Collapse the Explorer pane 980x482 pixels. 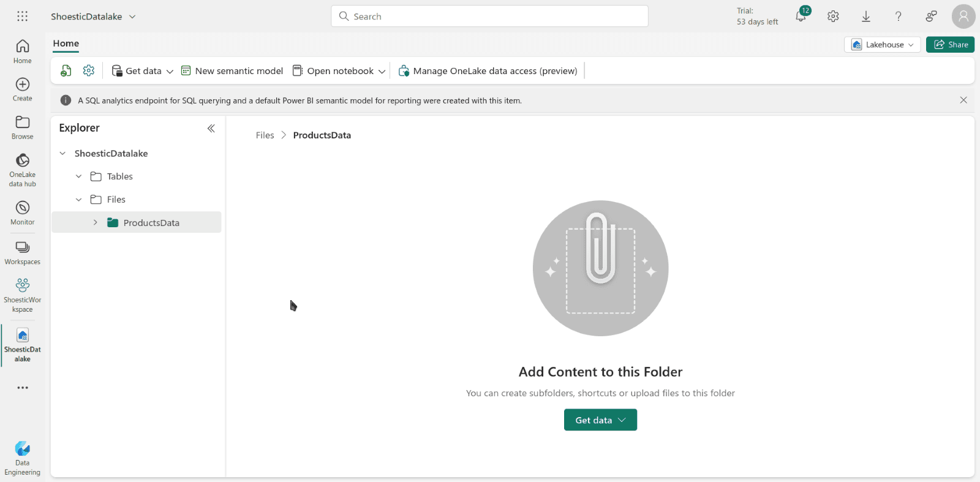click(211, 128)
